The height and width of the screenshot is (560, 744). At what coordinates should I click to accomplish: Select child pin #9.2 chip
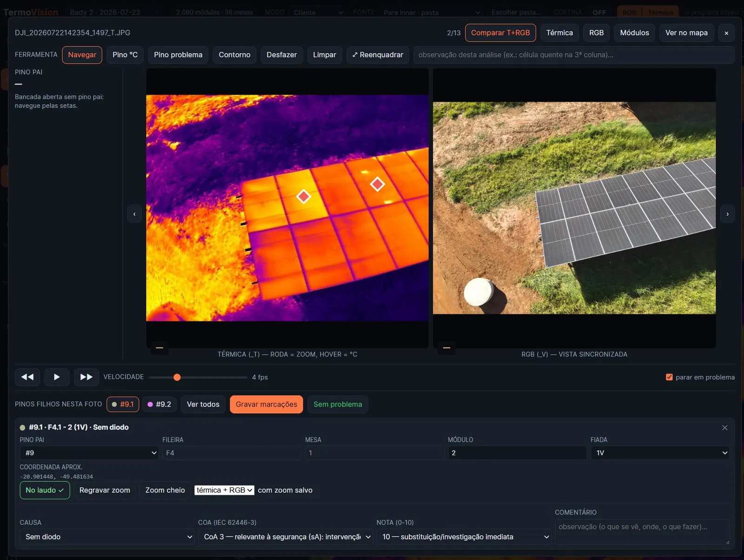(x=159, y=404)
